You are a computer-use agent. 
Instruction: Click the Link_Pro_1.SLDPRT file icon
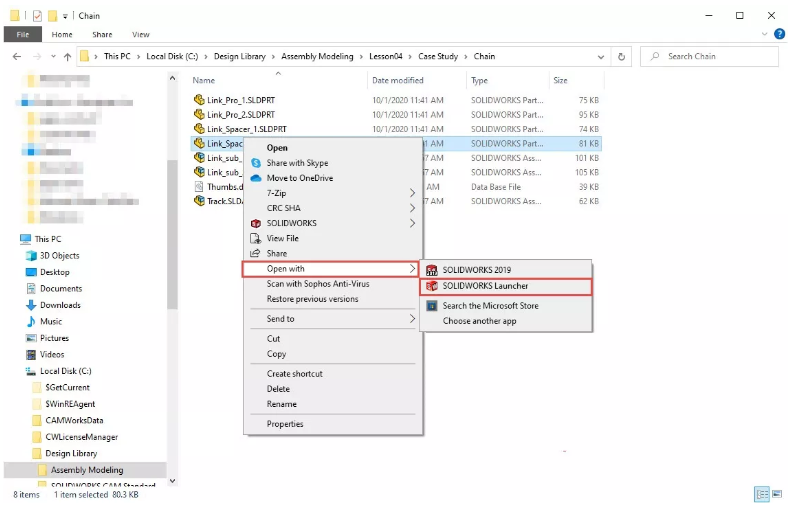click(199, 100)
